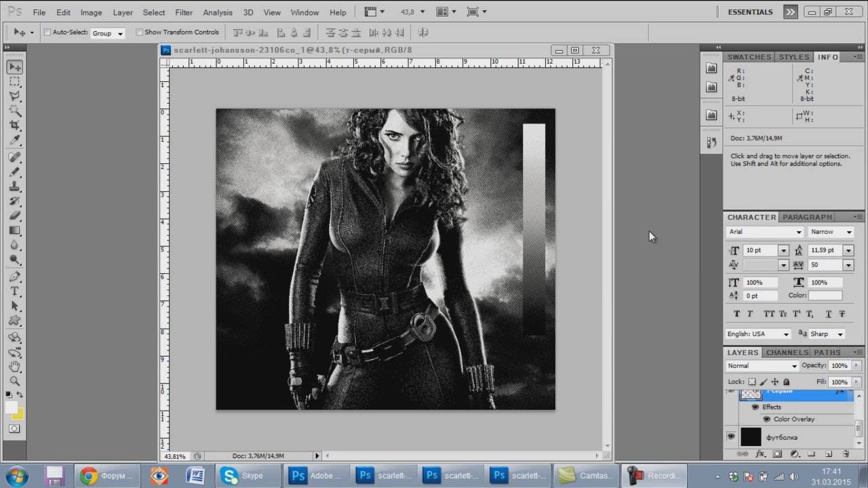
Task: Click the tracking value field showing 50
Action: (825, 265)
